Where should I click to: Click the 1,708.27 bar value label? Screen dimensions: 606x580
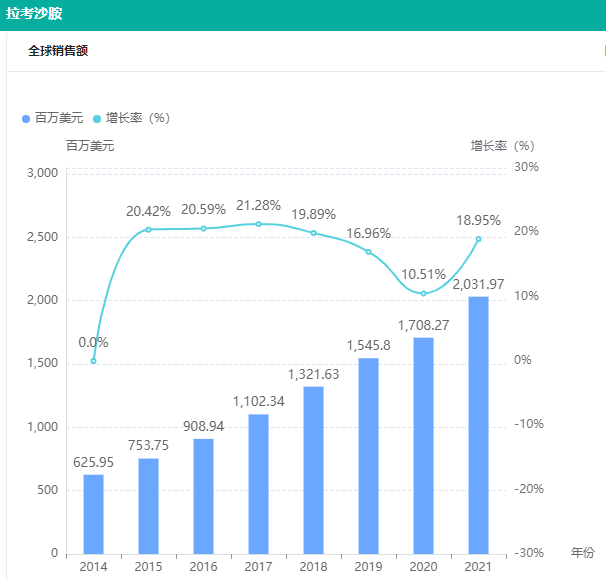[x=424, y=325]
